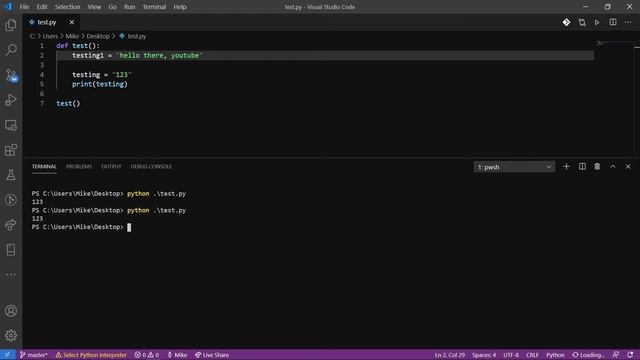Screen dimensions: 640x360
Task: Open the Edit menu
Action: point(42,7)
